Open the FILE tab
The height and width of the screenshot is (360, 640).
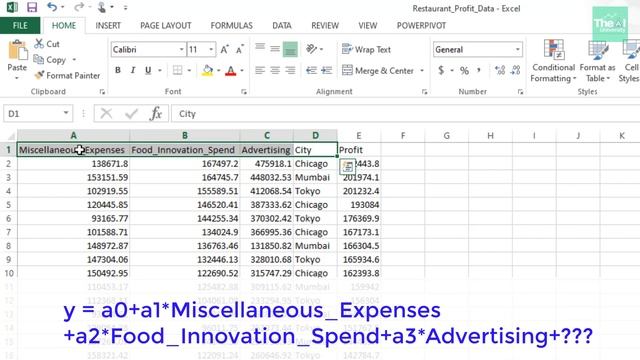(x=20, y=25)
